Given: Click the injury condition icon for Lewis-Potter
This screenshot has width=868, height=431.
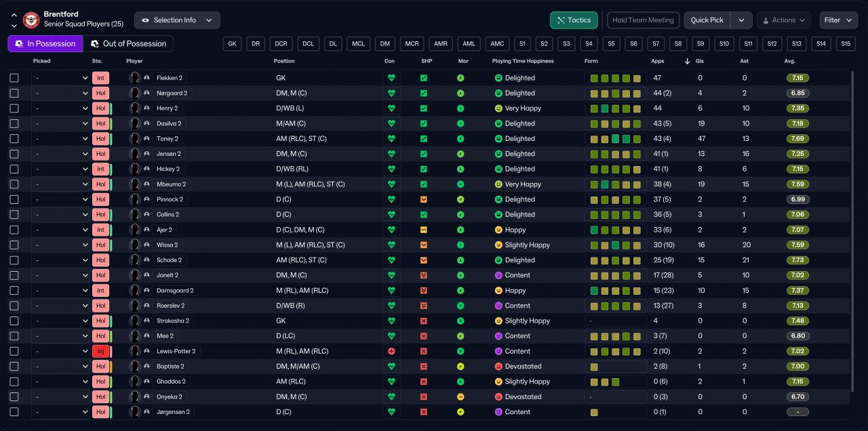Looking at the screenshot, I should click(391, 351).
